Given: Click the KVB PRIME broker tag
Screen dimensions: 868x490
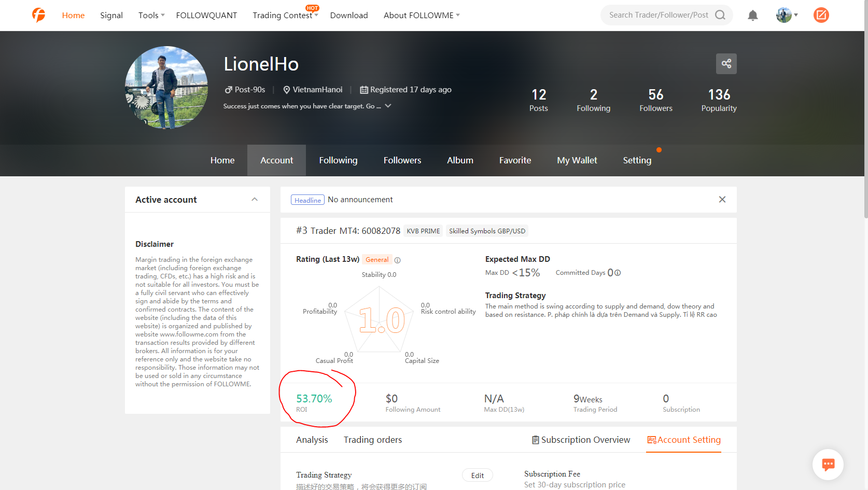Looking at the screenshot, I should coord(423,231).
